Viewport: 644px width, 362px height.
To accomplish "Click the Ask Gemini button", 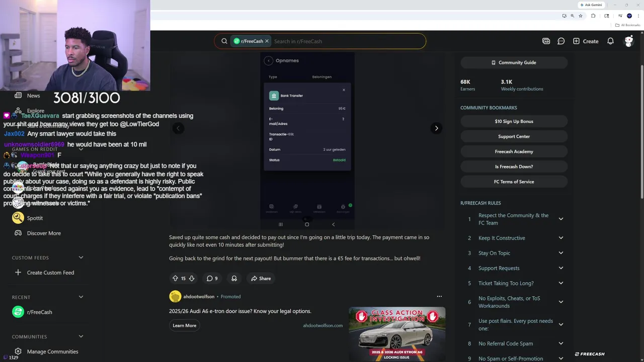I will point(591,5).
